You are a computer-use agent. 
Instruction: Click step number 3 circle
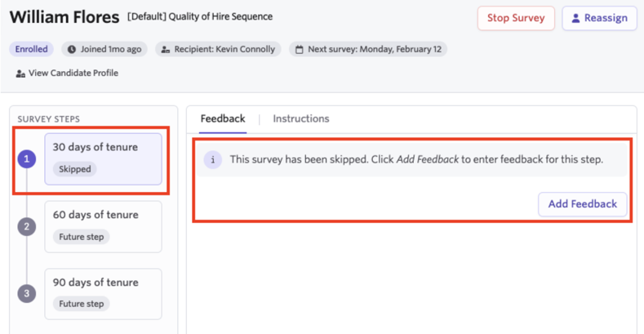pos(27,294)
